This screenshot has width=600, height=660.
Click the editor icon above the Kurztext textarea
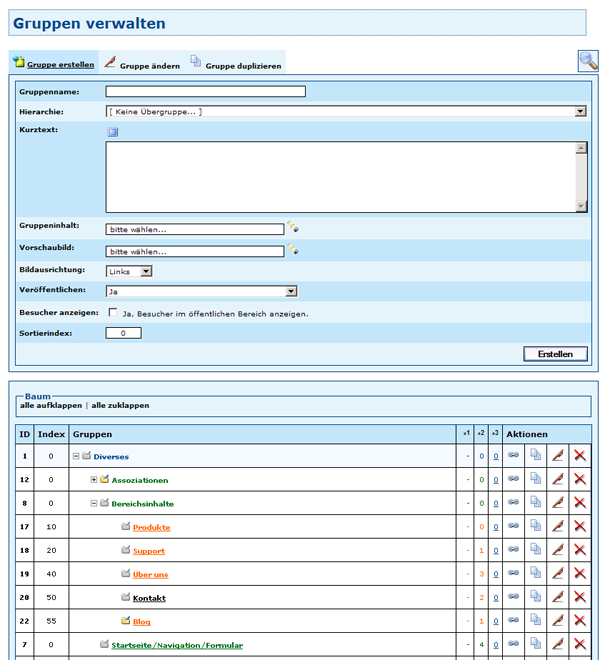coord(112,131)
